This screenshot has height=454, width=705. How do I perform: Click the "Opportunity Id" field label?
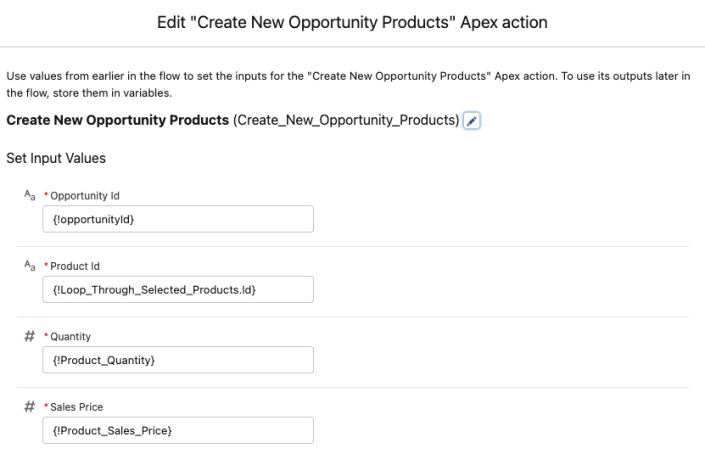point(85,196)
